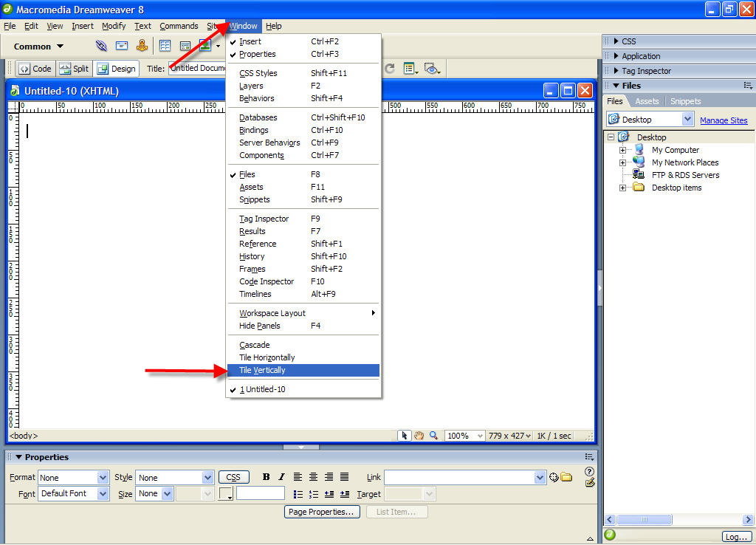Click the Quick Tag Editor pencil icon

coord(590,482)
